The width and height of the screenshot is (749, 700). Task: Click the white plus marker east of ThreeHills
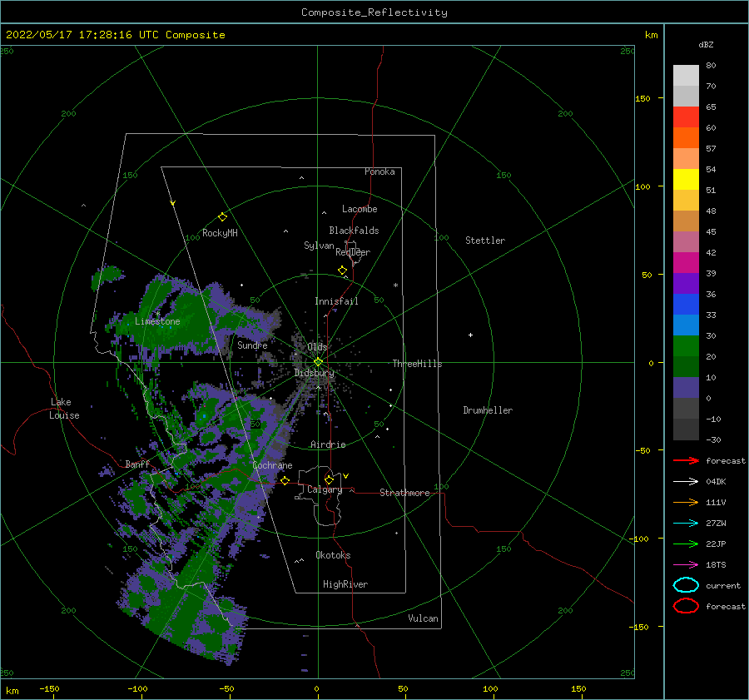[x=470, y=335]
